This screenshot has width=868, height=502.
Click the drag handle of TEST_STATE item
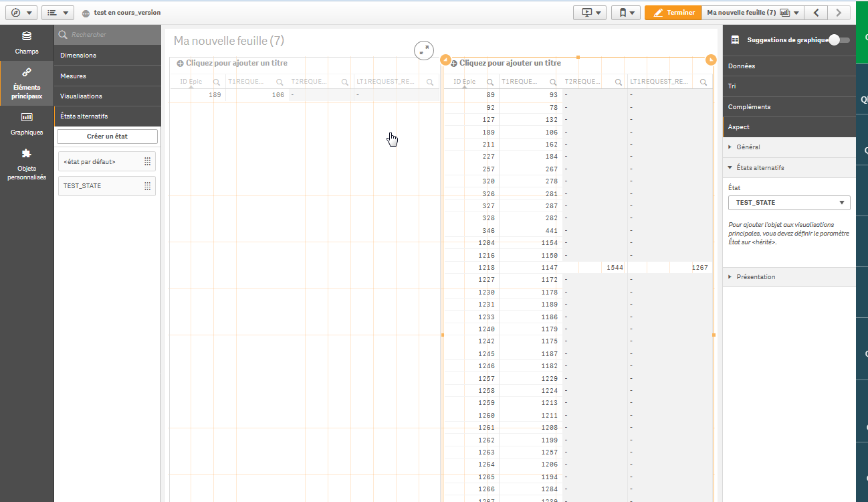pyautogui.click(x=148, y=186)
